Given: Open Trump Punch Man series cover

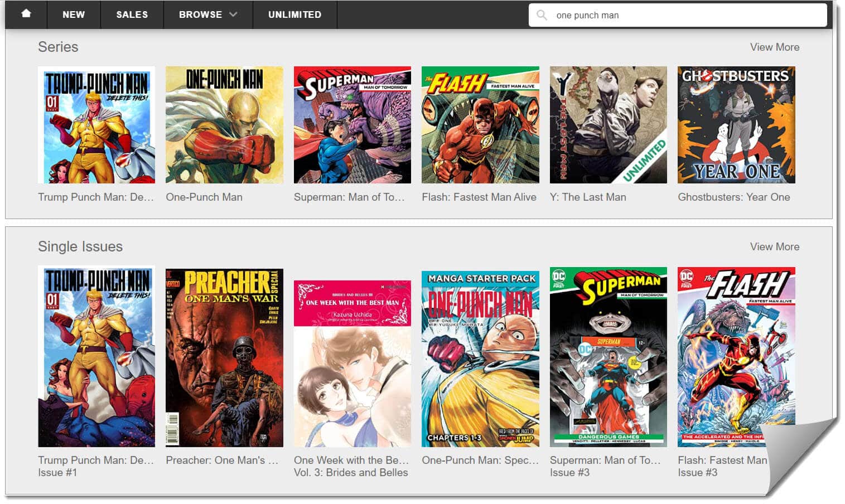Looking at the screenshot, I should [x=96, y=125].
